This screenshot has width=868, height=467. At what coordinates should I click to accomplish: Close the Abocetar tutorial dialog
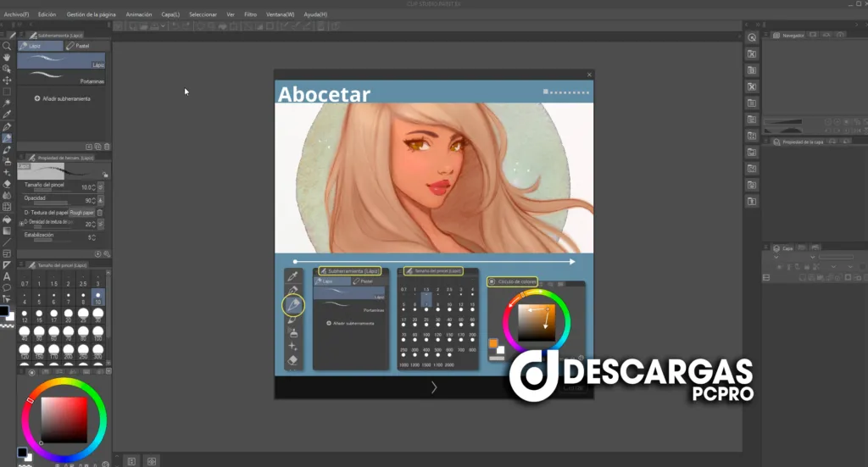pos(589,75)
